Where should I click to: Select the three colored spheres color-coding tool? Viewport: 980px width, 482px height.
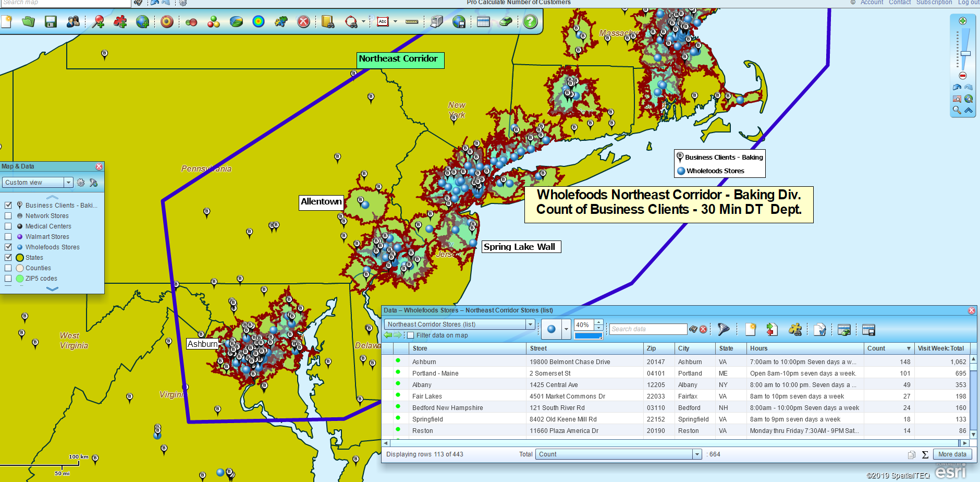[213, 21]
